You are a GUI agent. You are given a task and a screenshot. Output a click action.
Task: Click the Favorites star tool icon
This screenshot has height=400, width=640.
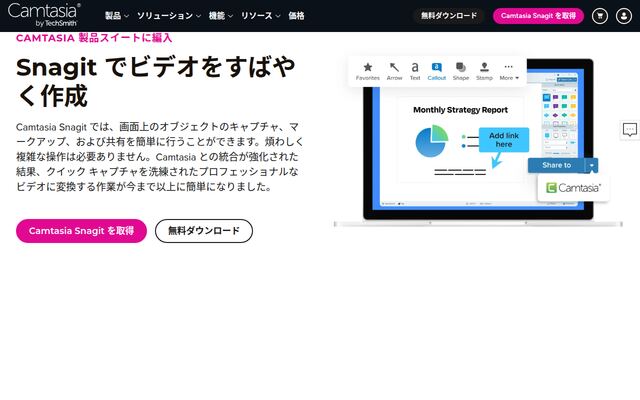(x=368, y=71)
